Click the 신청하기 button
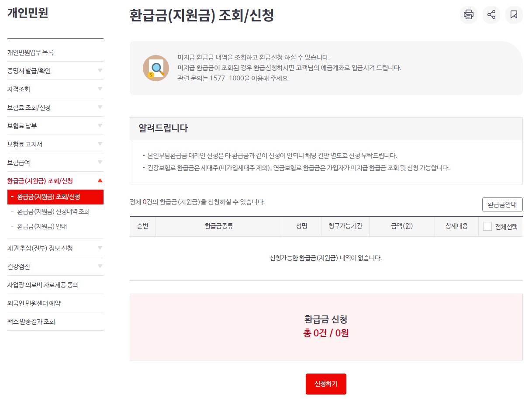This screenshot has height=405, width=532. [x=326, y=384]
